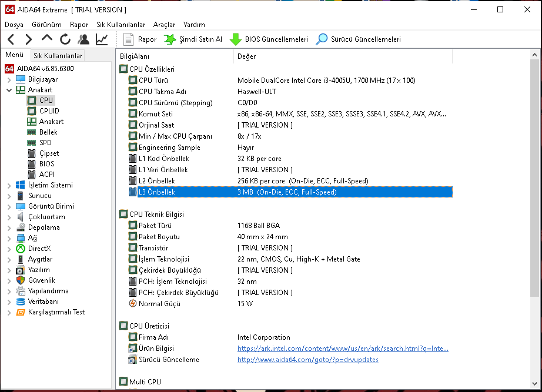Open the ACPI tree item

[x=46, y=175]
